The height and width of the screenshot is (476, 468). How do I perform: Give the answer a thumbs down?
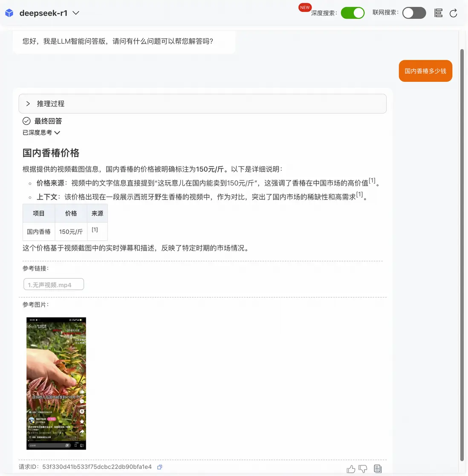tap(363, 469)
